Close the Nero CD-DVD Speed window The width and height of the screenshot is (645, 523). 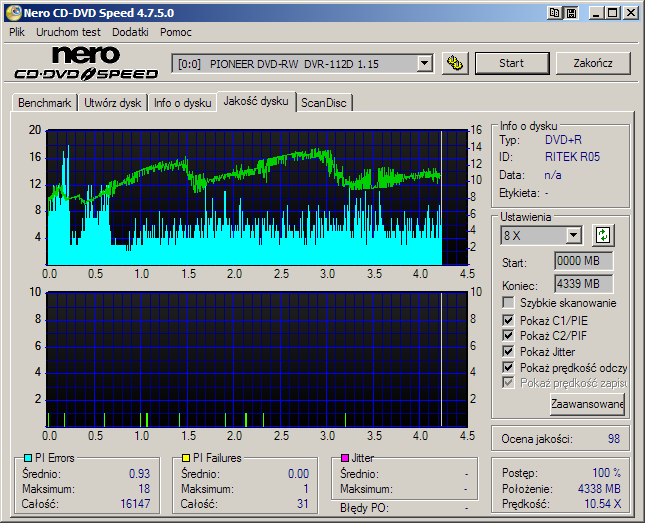[630, 13]
